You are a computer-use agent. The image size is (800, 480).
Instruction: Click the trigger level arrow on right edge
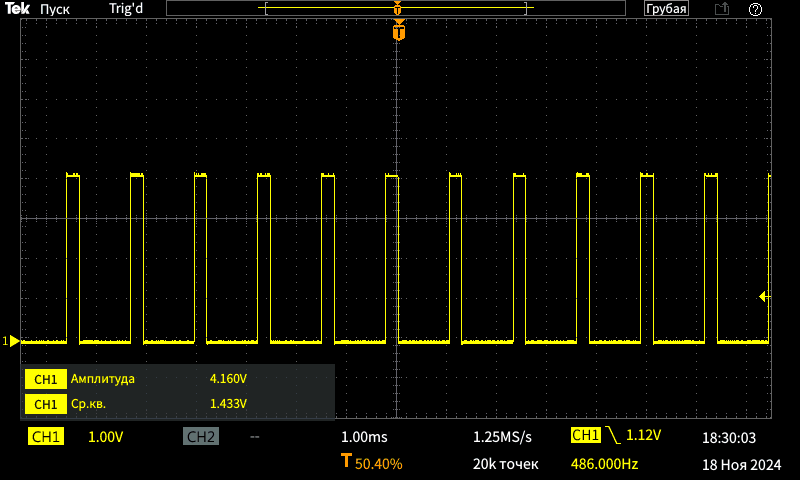point(764,296)
